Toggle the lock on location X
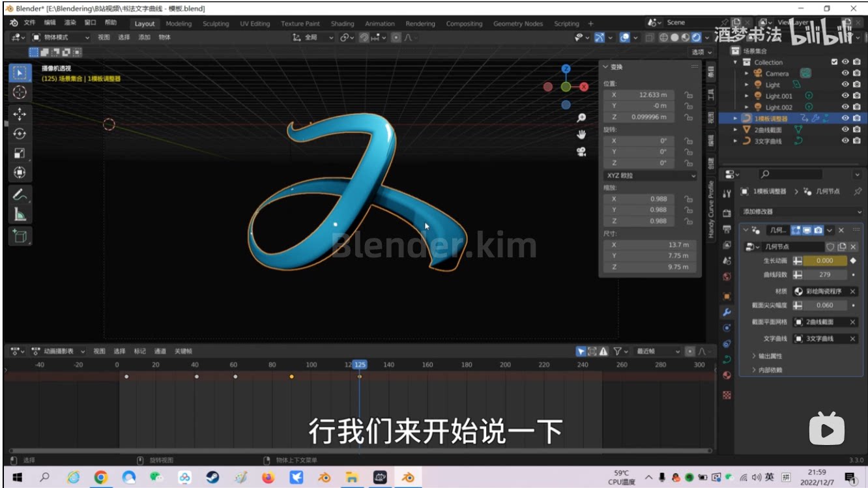The height and width of the screenshot is (488, 868). tap(688, 94)
